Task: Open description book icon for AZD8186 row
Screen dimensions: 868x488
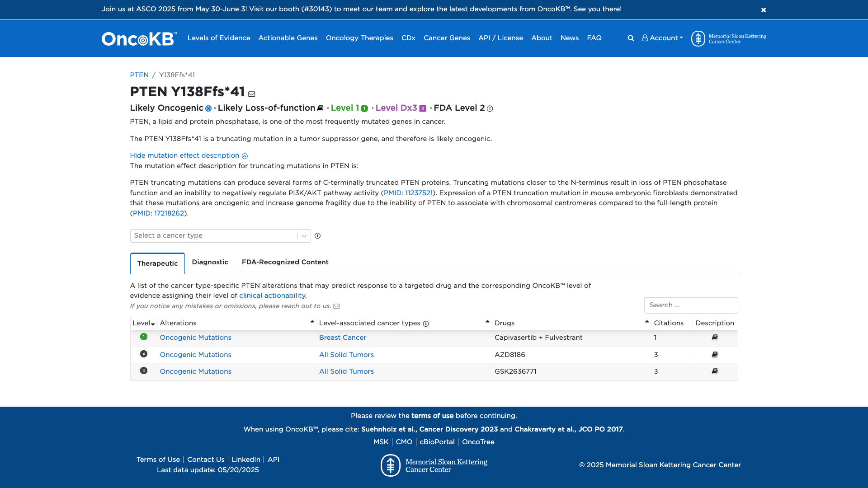Action: click(x=715, y=355)
